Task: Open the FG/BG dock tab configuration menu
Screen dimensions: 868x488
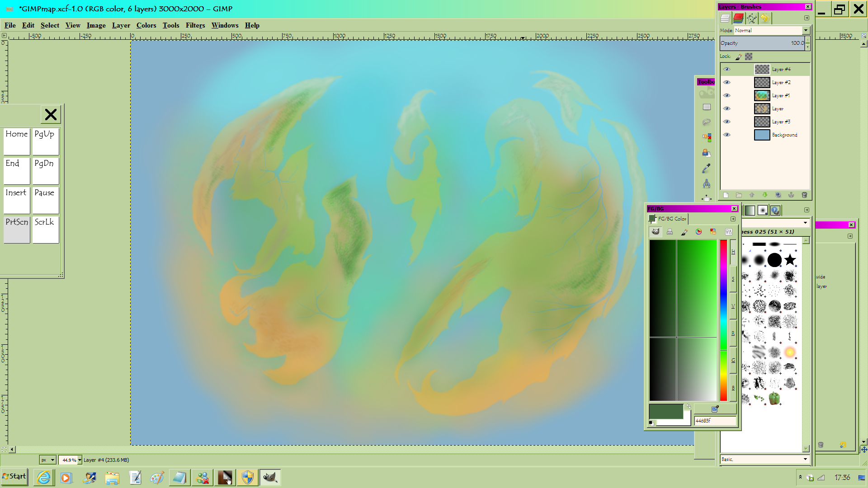Action: click(x=733, y=219)
